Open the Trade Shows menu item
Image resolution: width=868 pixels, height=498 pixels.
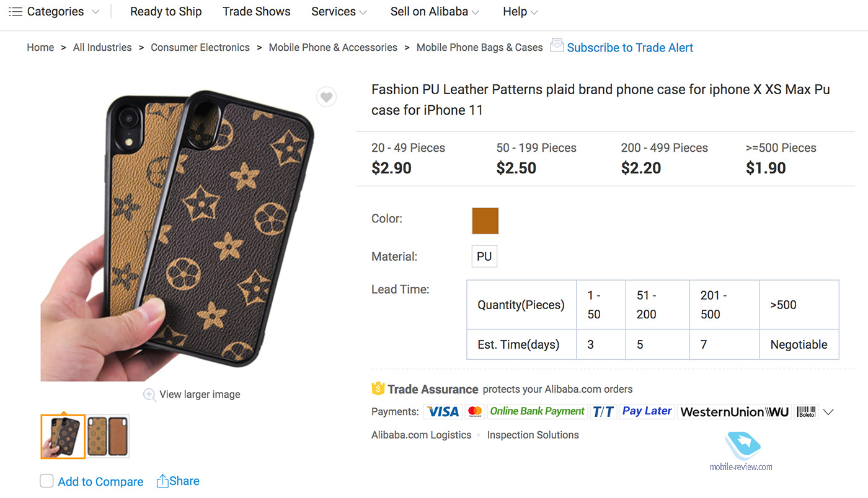point(256,12)
